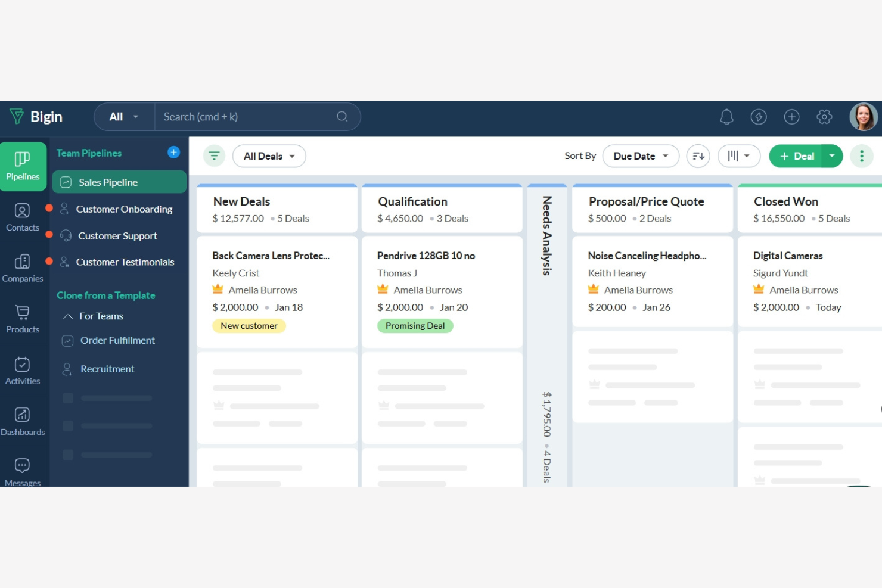
Task: Click the Closed Won stage header
Action: [x=810, y=209]
